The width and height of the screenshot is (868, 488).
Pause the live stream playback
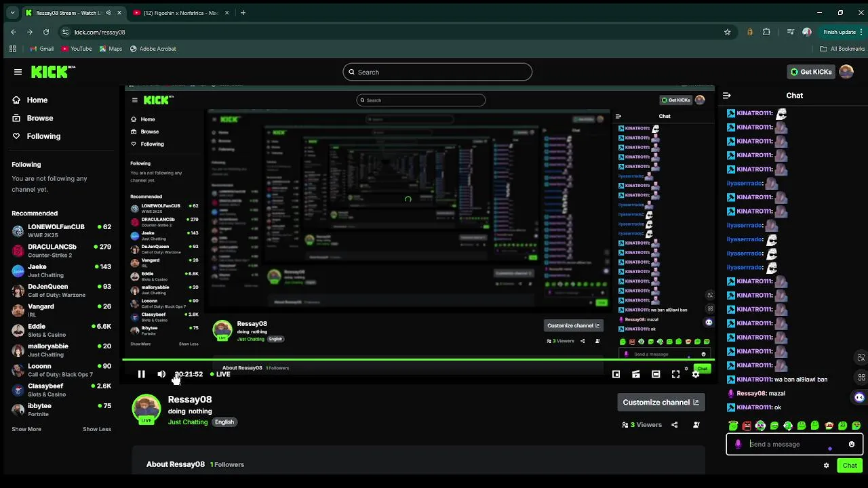[x=141, y=374]
